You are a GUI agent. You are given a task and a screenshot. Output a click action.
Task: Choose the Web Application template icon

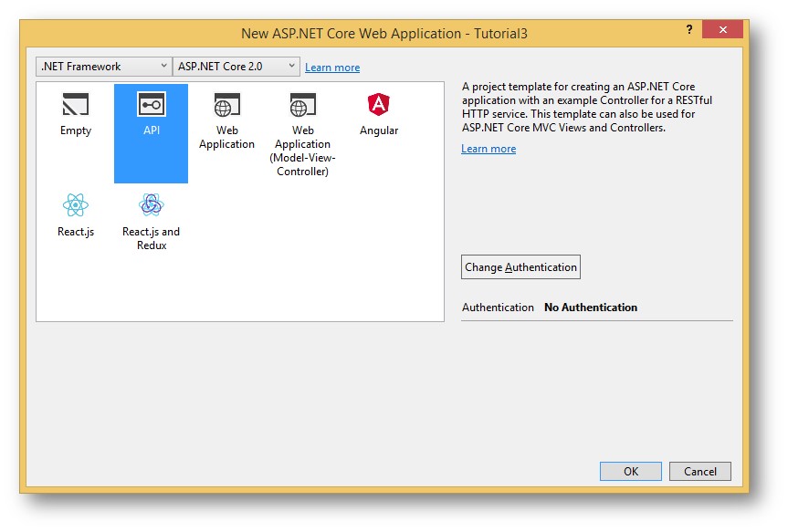(x=226, y=105)
